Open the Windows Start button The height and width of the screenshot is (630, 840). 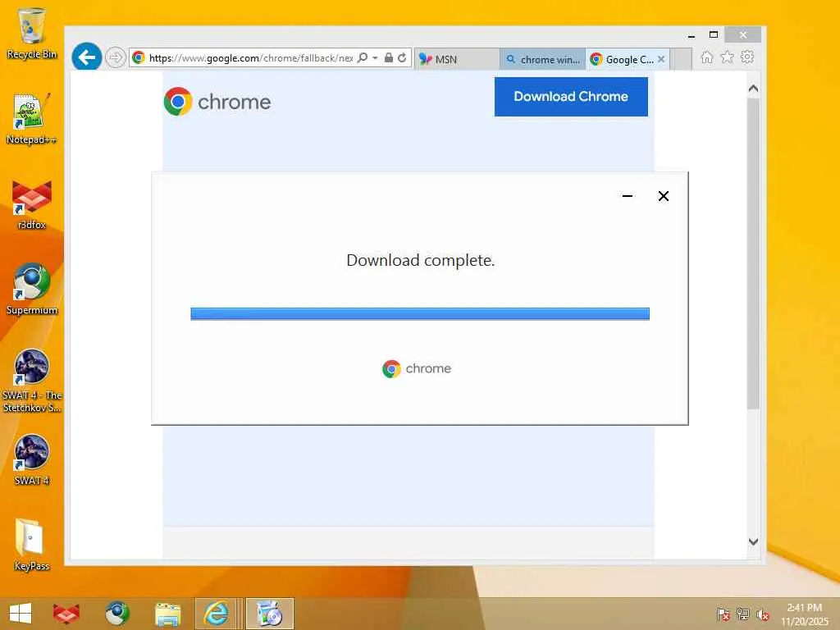pyautogui.click(x=21, y=614)
